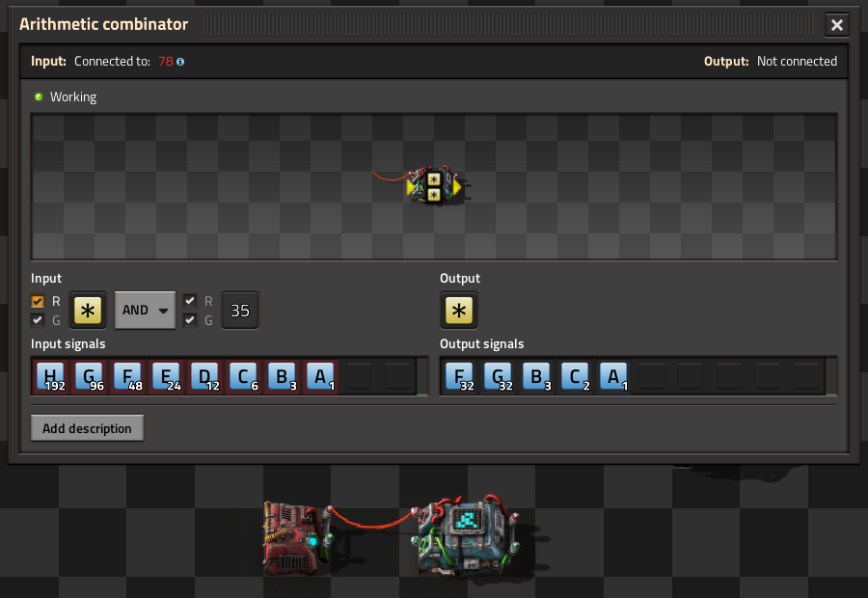The height and width of the screenshot is (598, 868).
Task: Click the "Output signals" heading
Action: tap(482, 343)
